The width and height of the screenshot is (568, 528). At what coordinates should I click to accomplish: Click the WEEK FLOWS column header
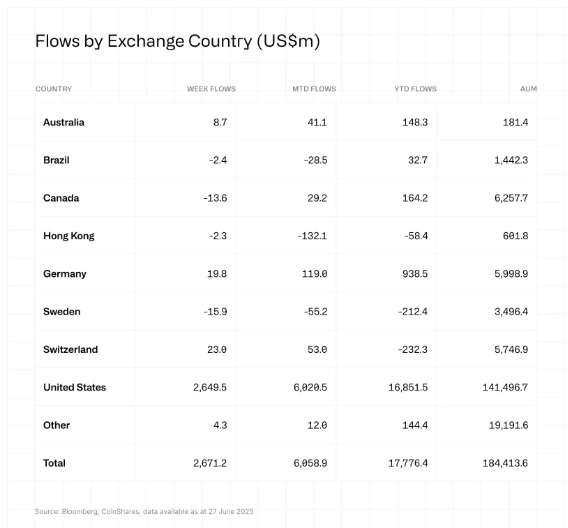point(211,89)
